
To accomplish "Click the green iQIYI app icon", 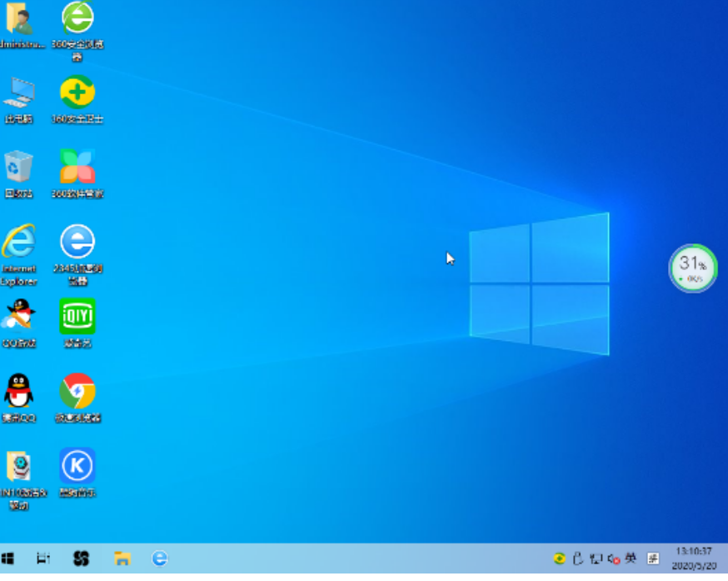I will 77,316.
